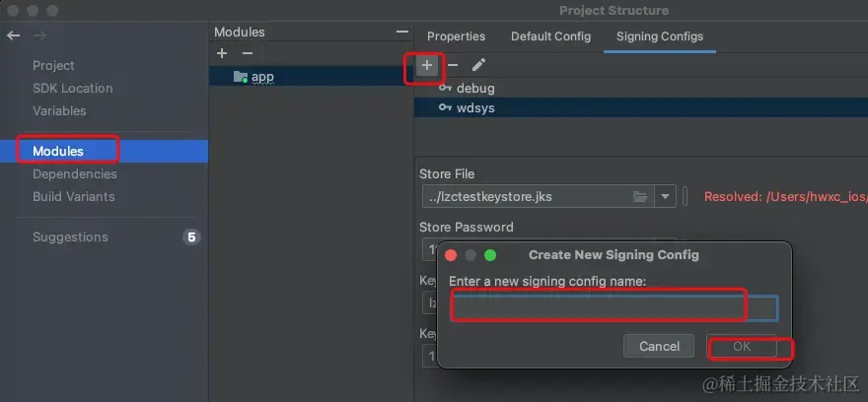
Task: Add a new module with plus icon
Action: pyautogui.click(x=222, y=53)
